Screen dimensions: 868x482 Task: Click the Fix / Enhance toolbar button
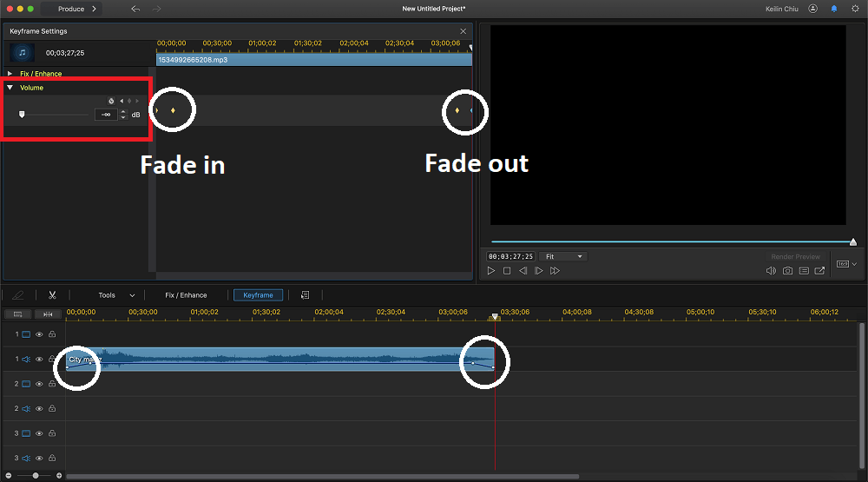pos(186,295)
